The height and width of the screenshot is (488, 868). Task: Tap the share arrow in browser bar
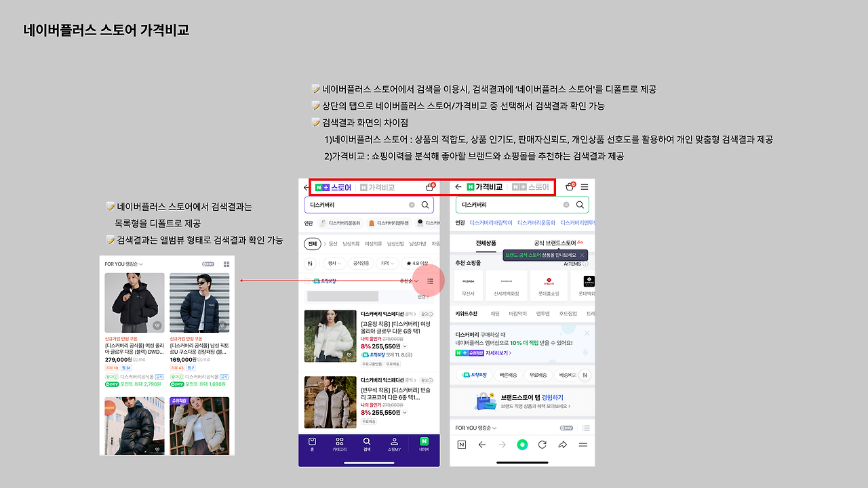tap(562, 445)
